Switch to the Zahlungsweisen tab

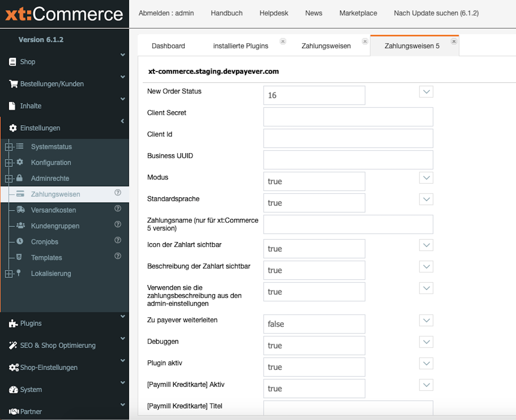coord(326,46)
